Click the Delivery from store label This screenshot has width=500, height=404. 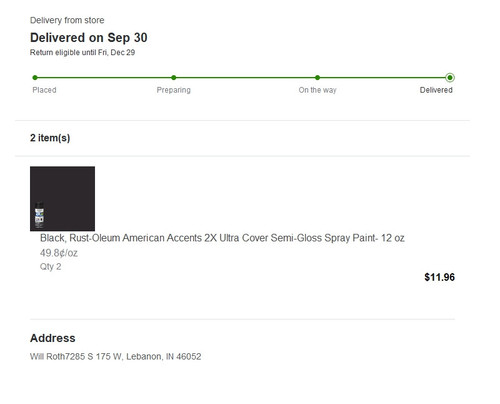pyautogui.click(x=67, y=20)
